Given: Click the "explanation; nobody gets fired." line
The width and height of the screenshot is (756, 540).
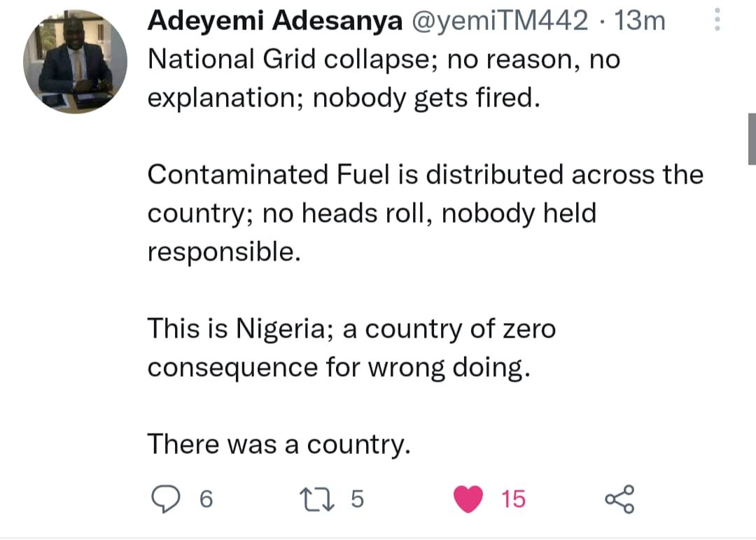Looking at the screenshot, I should [344, 98].
